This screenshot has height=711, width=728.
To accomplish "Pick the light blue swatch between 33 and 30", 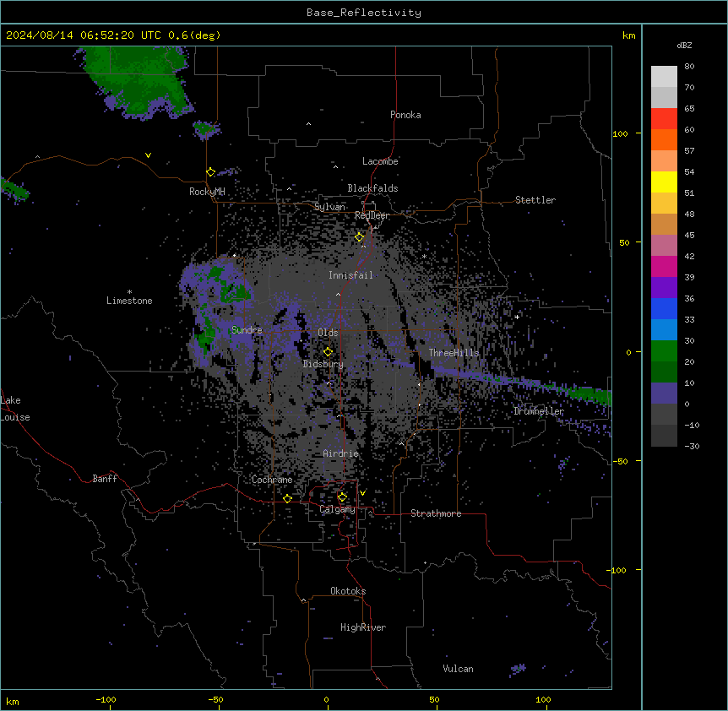I will click(664, 330).
